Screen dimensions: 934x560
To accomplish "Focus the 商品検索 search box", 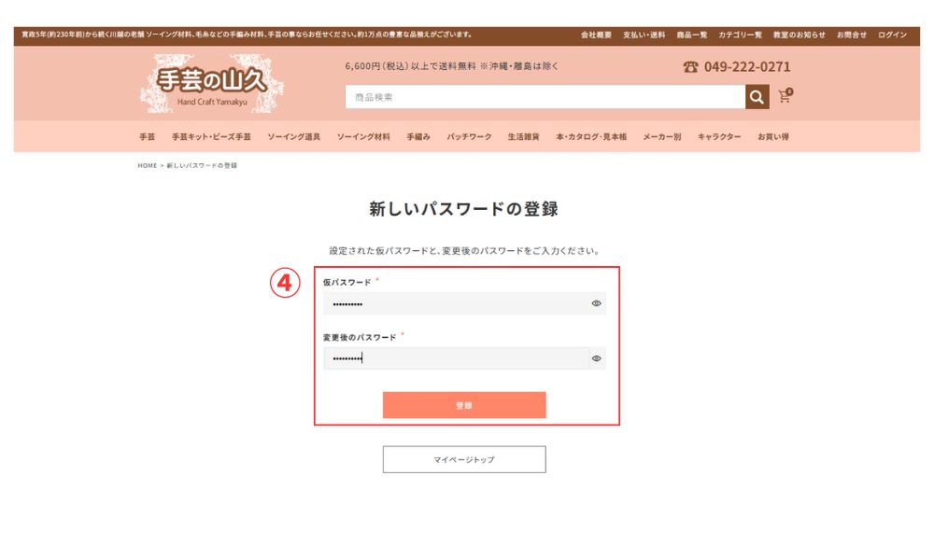I will tap(545, 97).
